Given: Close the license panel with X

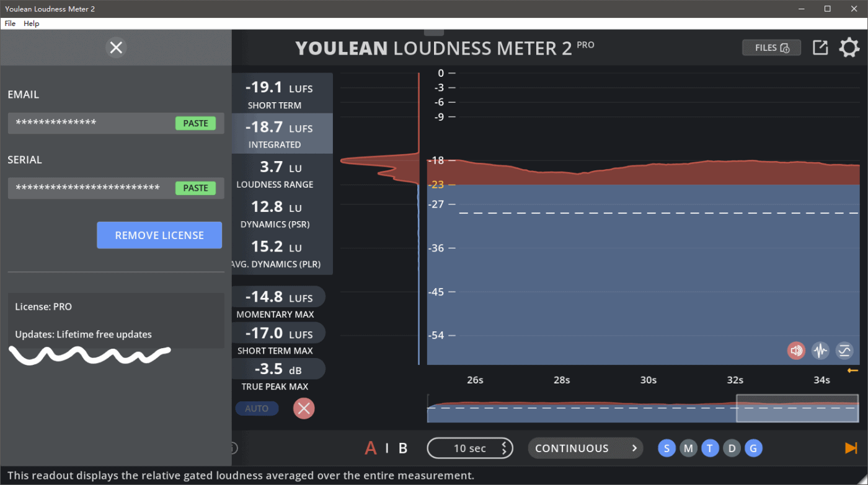Looking at the screenshot, I should (116, 48).
